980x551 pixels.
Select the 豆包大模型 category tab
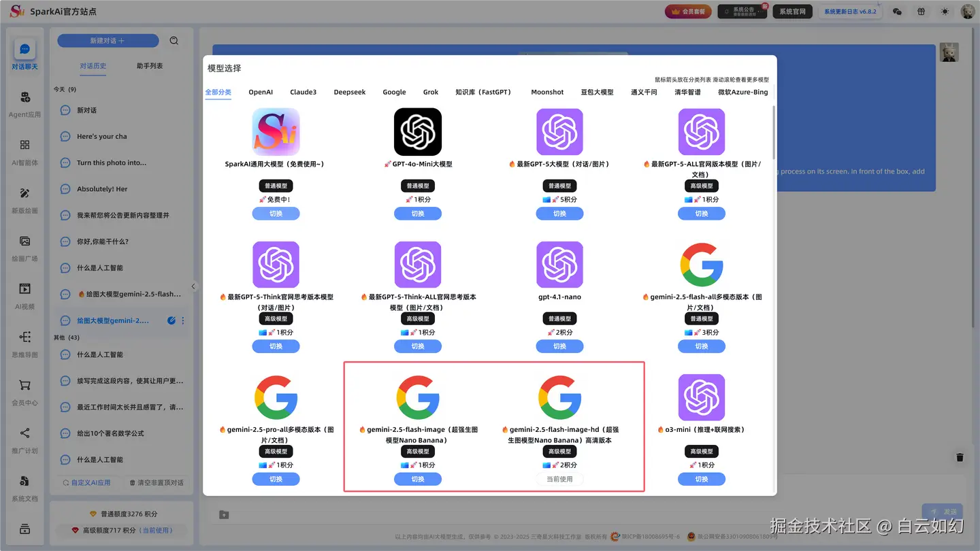[x=597, y=92]
